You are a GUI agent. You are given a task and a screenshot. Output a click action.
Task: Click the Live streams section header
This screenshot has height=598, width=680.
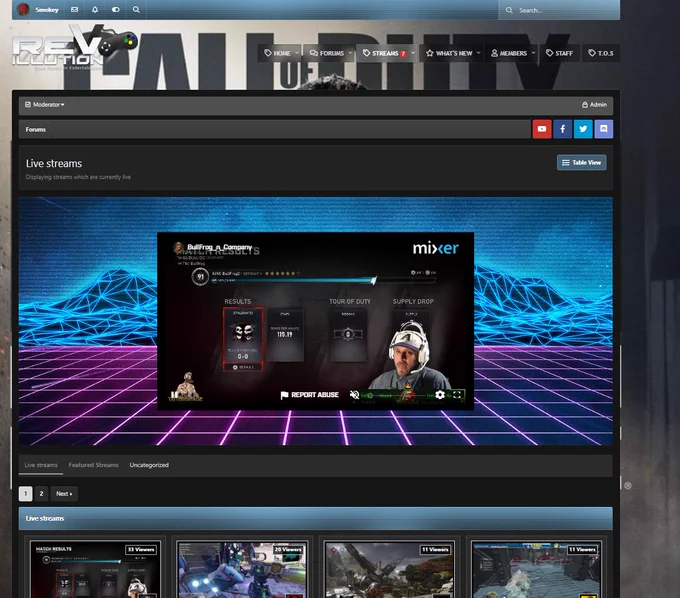pos(315,519)
